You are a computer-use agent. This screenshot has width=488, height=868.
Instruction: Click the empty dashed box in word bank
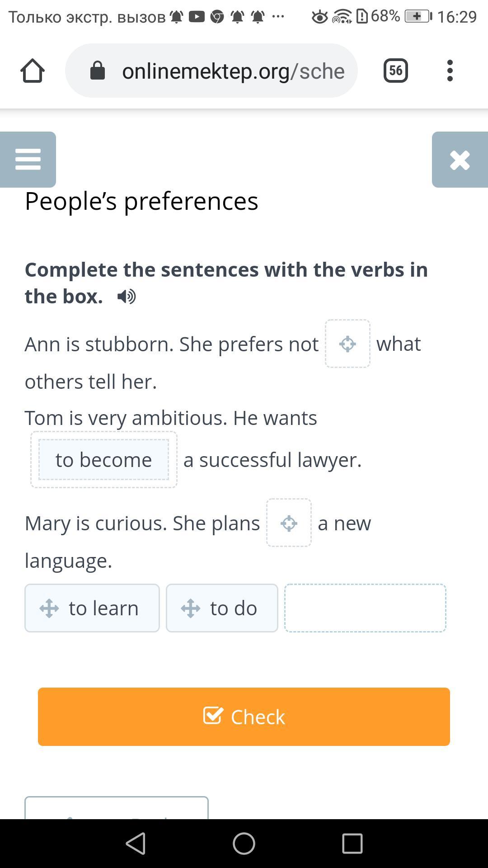click(365, 608)
